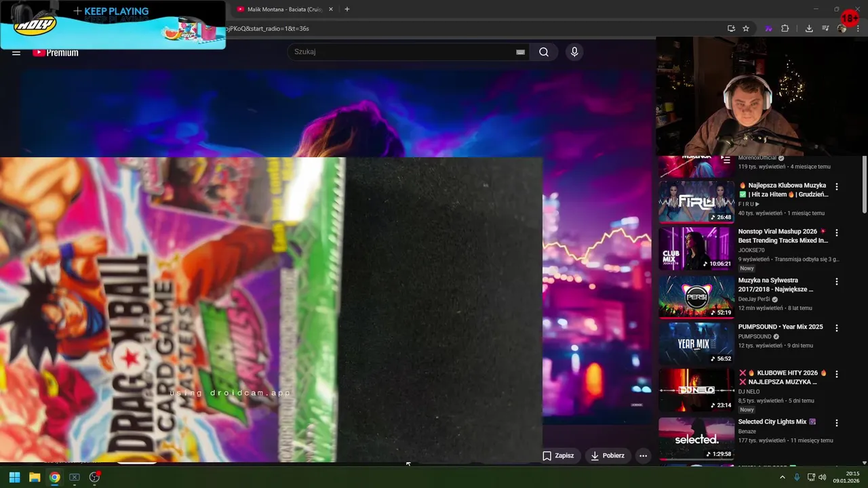
Task: Open Chrome profile avatar
Action: pyautogui.click(x=842, y=28)
